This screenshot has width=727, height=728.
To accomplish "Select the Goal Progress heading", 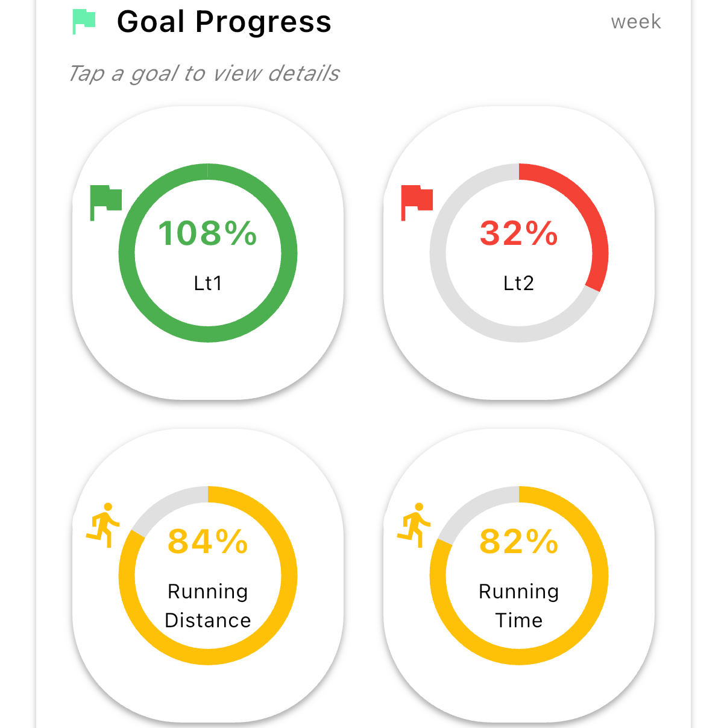I will click(x=224, y=22).
